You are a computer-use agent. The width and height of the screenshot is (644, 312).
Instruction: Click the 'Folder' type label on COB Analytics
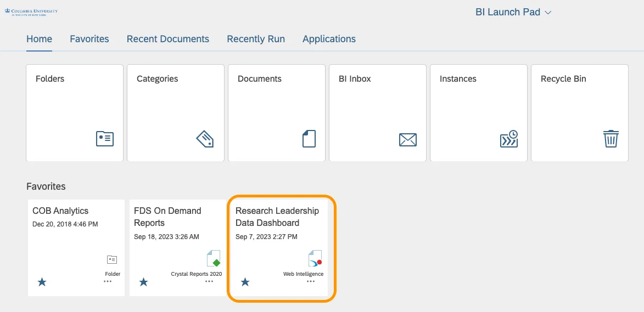tap(113, 274)
